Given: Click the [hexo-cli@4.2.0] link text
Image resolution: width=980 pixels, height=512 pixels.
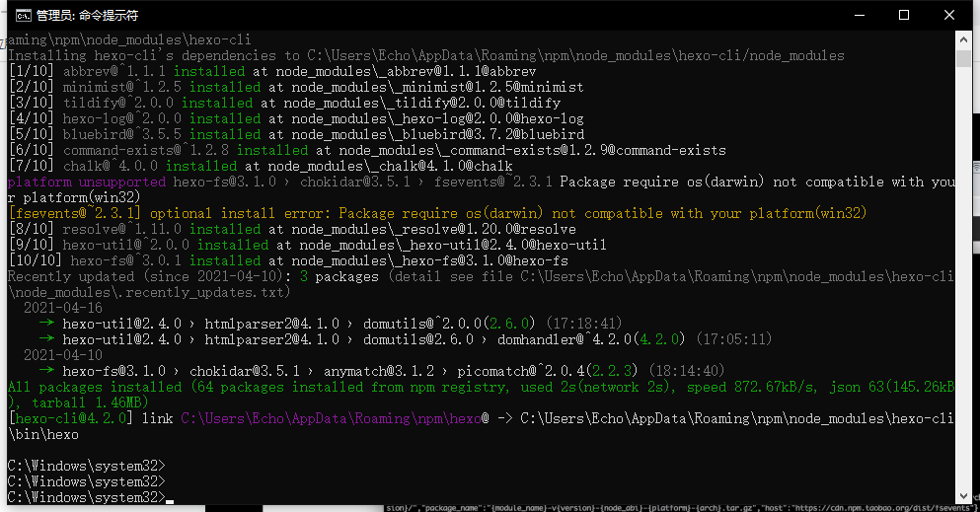Looking at the screenshot, I should coord(91,418).
